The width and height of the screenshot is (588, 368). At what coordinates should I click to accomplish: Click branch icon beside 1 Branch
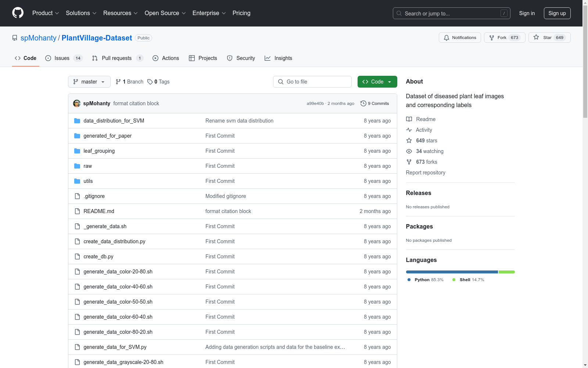click(x=118, y=82)
